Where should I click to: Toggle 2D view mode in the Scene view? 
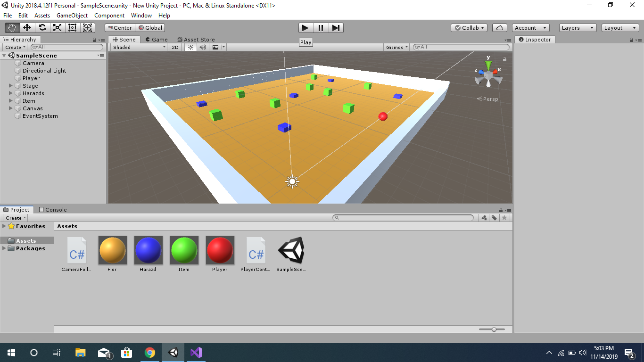coord(175,47)
